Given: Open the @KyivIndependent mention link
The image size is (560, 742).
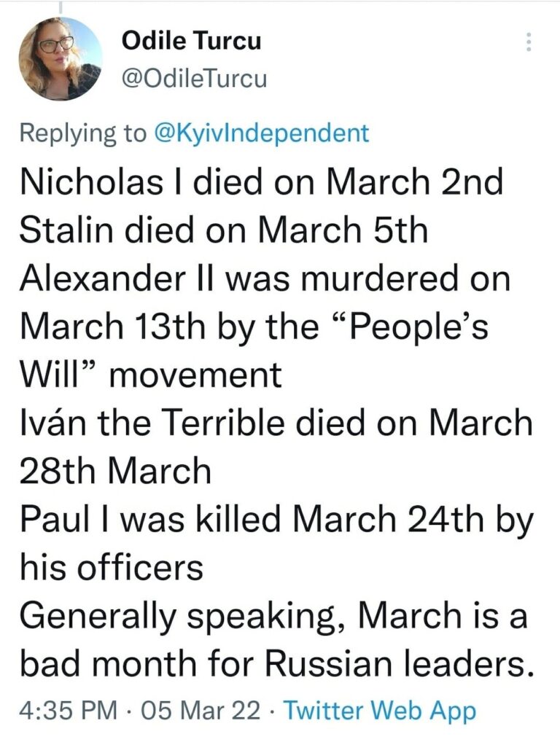Looking at the screenshot, I should [x=265, y=132].
